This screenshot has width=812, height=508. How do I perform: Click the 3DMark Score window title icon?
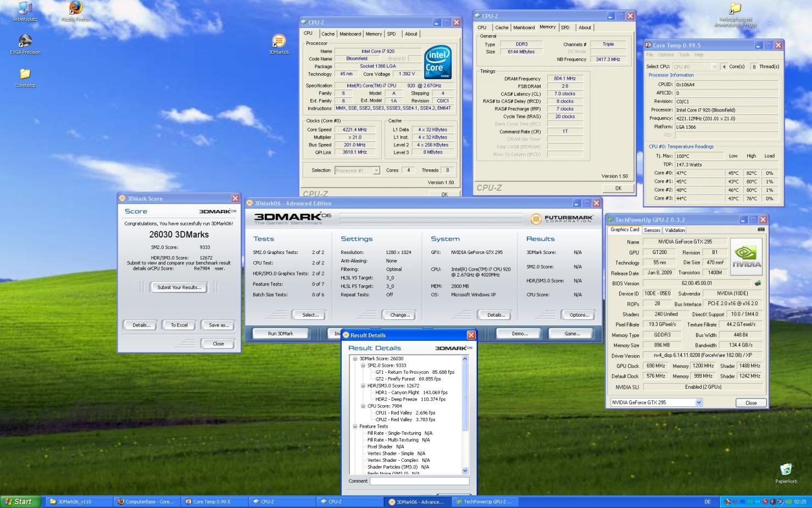click(122, 198)
